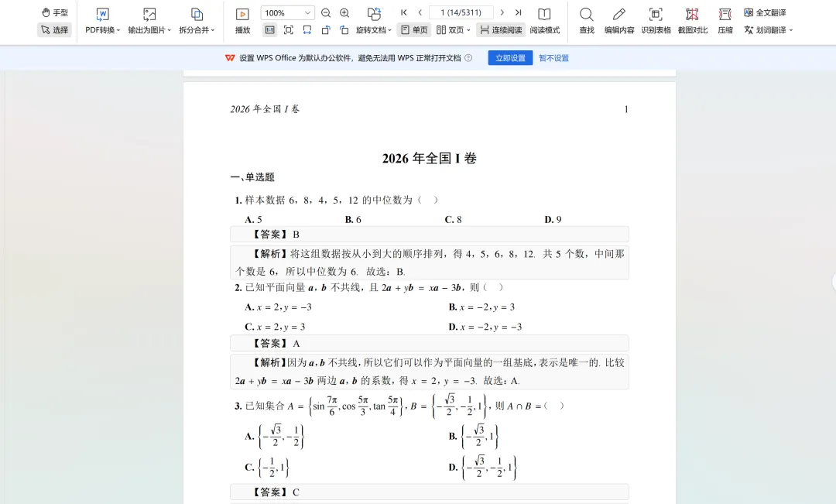
Task: Start 全文翻译 full-text translation
Action: pyautogui.click(x=765, y=12)
